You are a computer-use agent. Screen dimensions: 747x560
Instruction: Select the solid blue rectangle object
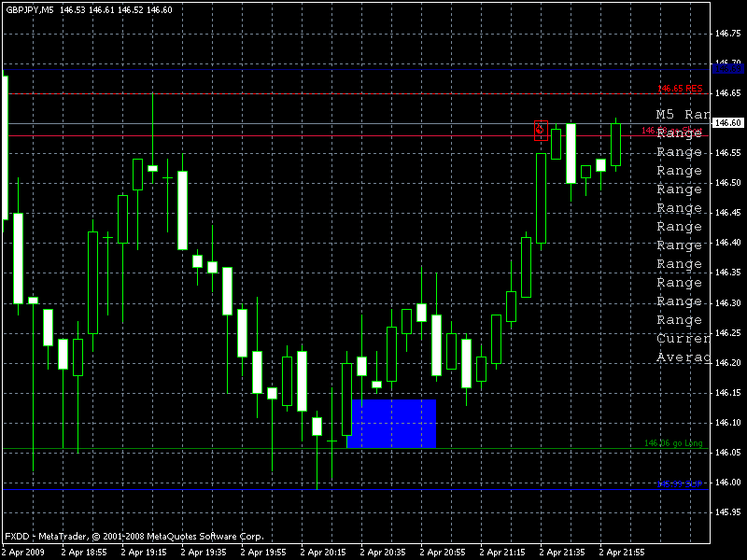[391, 424]
